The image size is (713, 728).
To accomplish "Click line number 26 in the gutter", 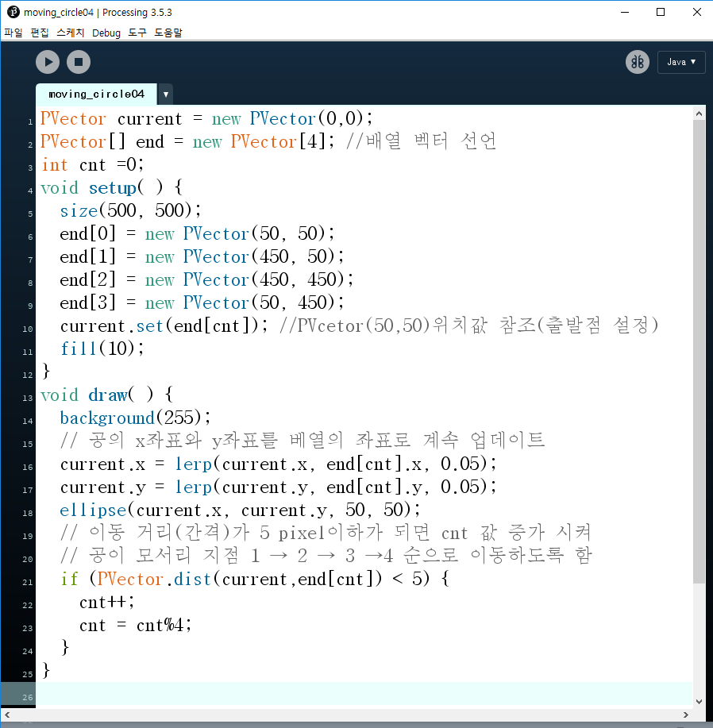I will coord(27,697).
